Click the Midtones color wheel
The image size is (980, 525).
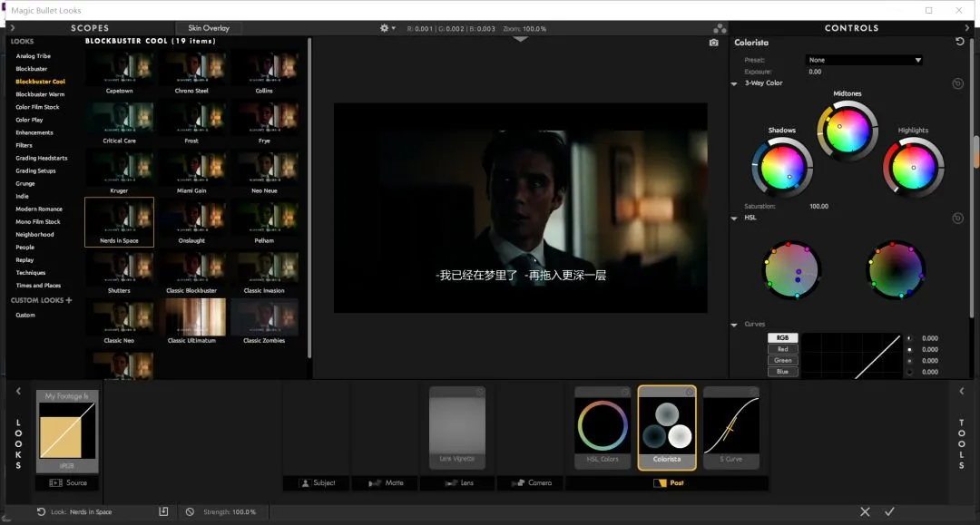pos(848,131)
